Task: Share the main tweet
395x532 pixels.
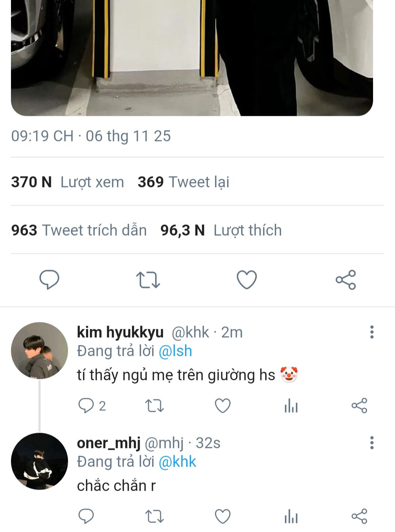Action: coord(346,280)
